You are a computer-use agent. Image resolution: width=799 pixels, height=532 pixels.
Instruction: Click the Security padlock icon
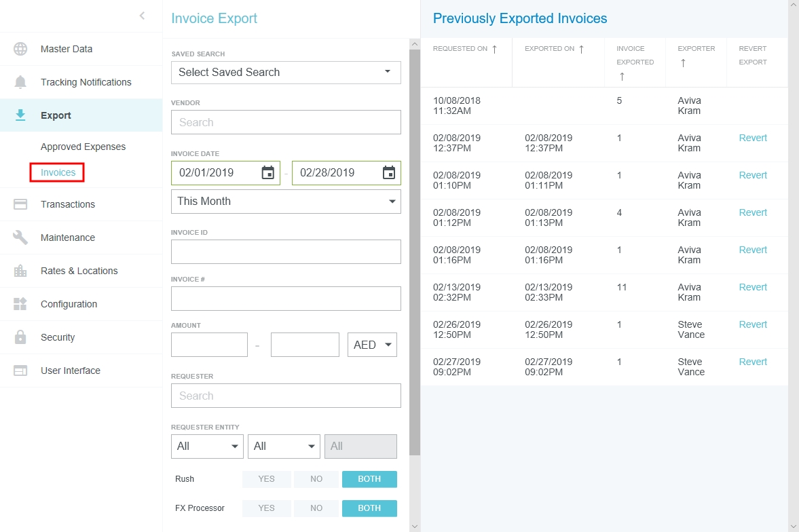coord(20,337)
